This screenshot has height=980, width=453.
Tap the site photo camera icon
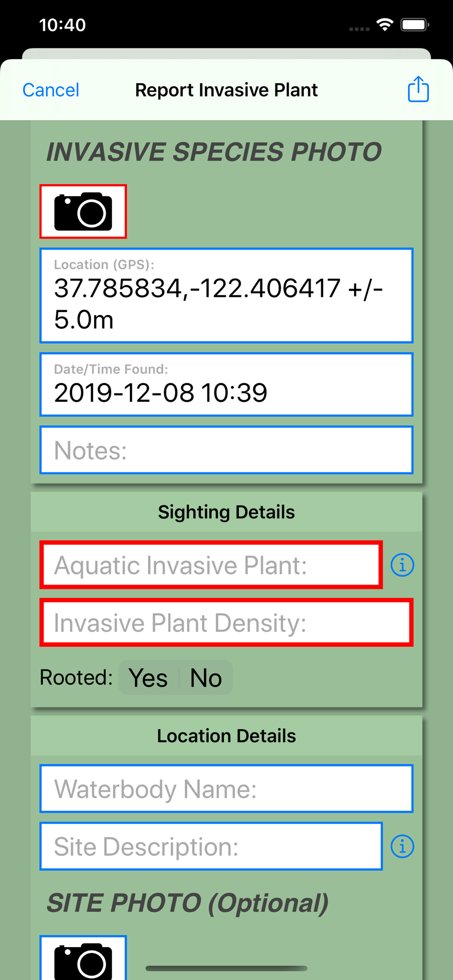(x=83, y=958)
